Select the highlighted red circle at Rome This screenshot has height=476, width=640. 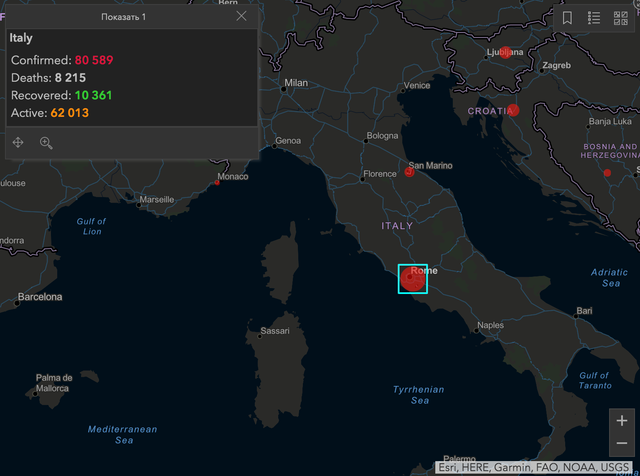coord(412,279)
